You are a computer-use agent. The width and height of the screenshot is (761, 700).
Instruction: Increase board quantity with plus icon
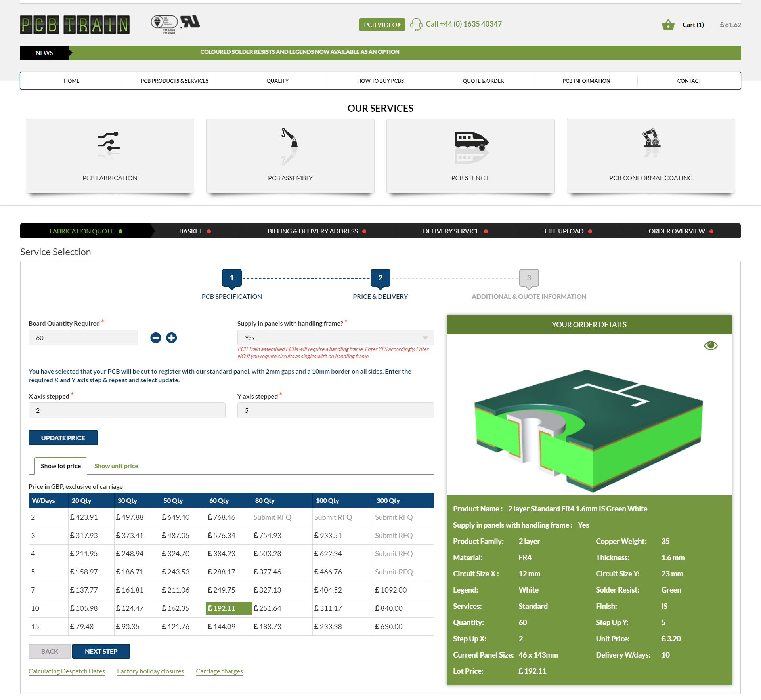point(171,338)
